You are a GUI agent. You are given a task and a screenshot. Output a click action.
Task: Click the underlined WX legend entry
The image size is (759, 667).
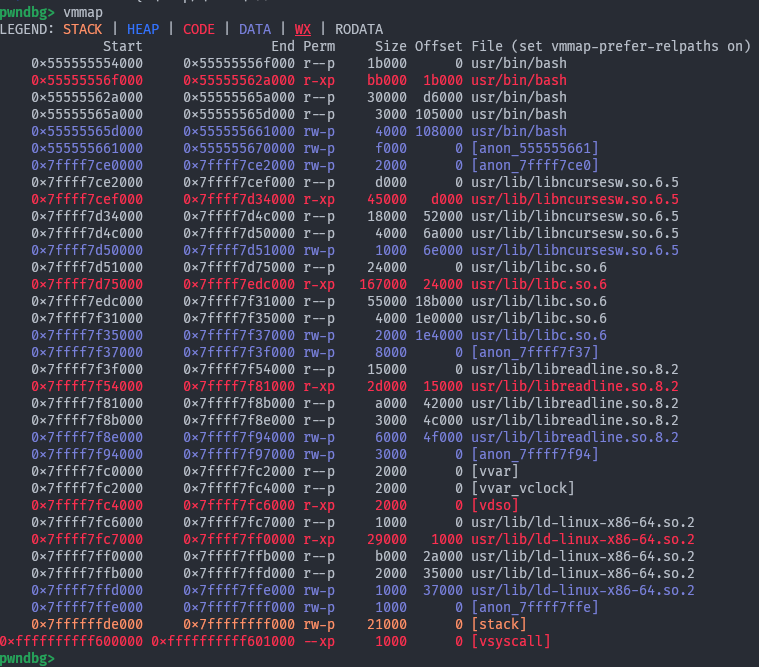click(302, 29)
